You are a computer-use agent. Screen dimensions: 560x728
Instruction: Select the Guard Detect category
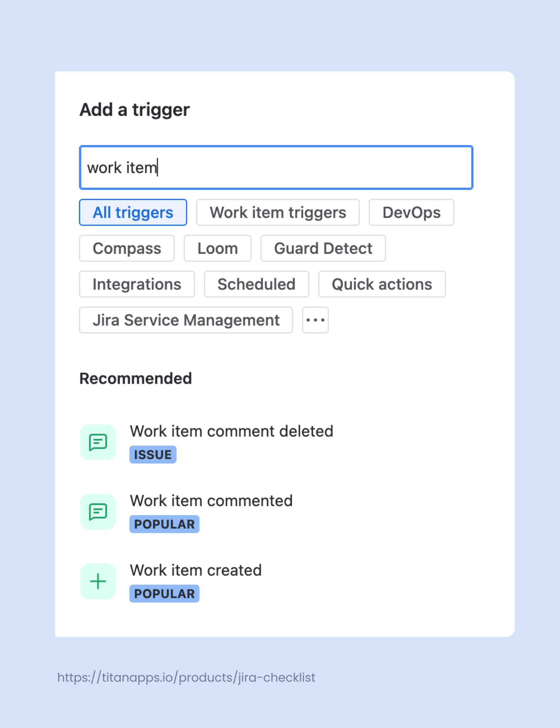click(x=323, y=248)
